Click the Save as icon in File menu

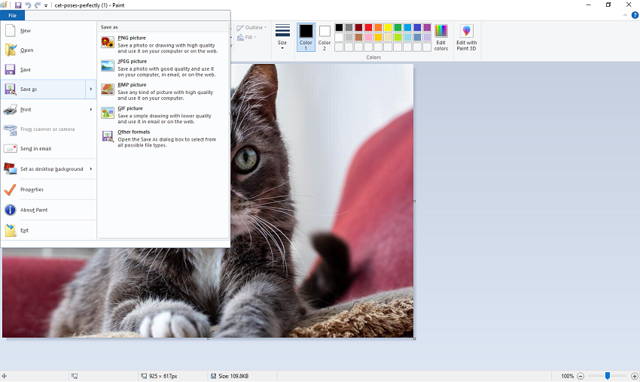[x=10, y=89]
